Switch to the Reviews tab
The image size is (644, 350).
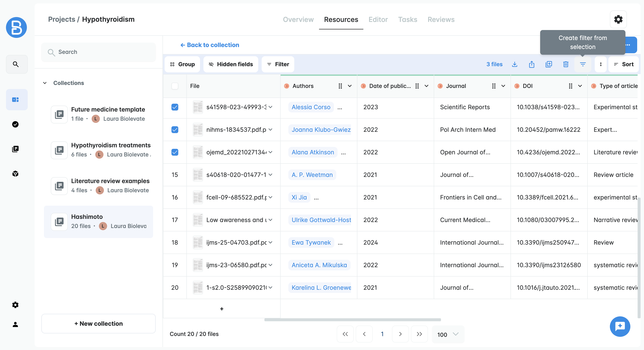pyautogui.click(x=441, y=19)
